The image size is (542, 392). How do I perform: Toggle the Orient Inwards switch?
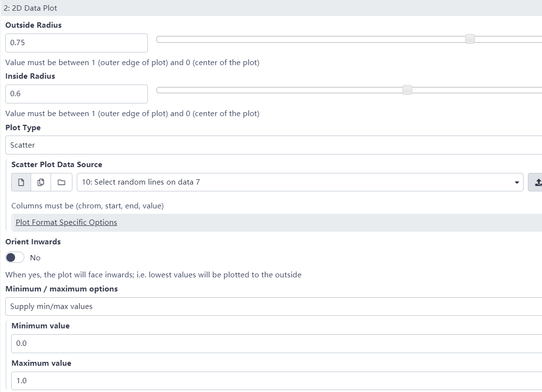pyautogui.click(x=15, y=257)
